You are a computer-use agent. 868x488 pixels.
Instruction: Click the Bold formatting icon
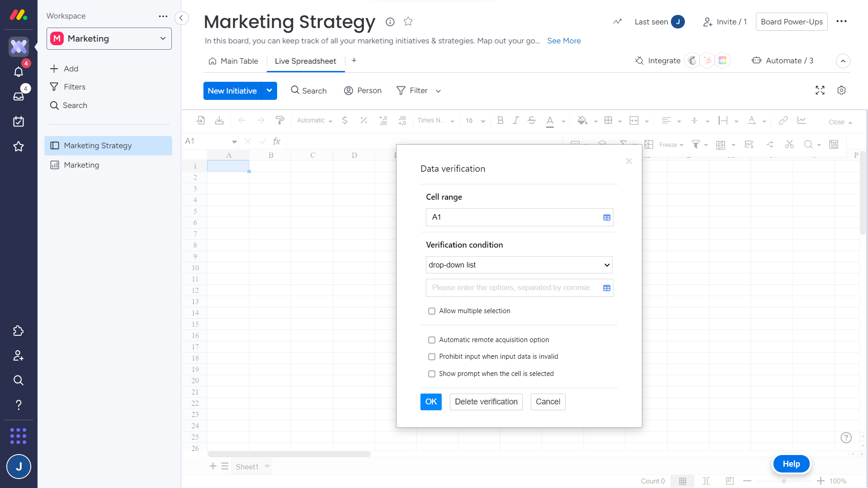(x=500, y=120)
